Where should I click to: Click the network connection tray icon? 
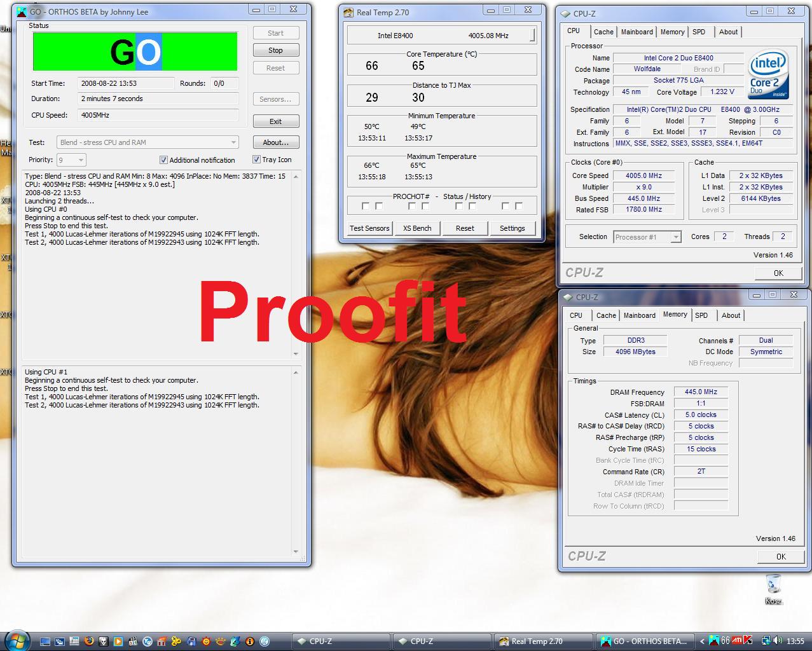(x=766, y=641)
